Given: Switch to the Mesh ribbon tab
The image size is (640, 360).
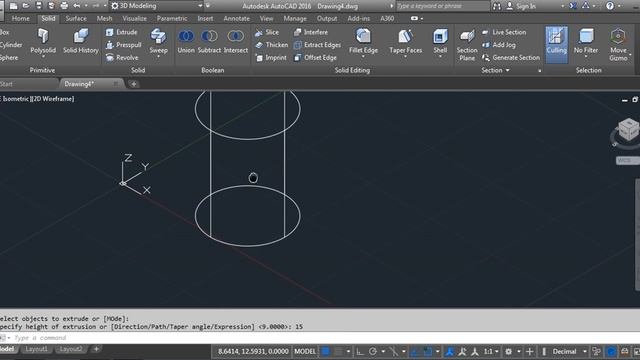Looking at the screenshot, I should click(104, 19).
